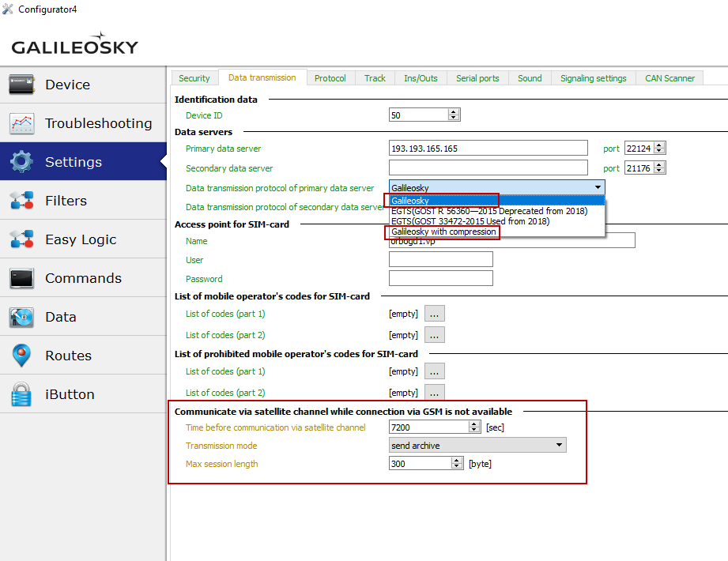The height and width of the screenshot is (561, 728).
Task: Select the EGTS GOST 33472-2015 protocol option
Action: 470,221
